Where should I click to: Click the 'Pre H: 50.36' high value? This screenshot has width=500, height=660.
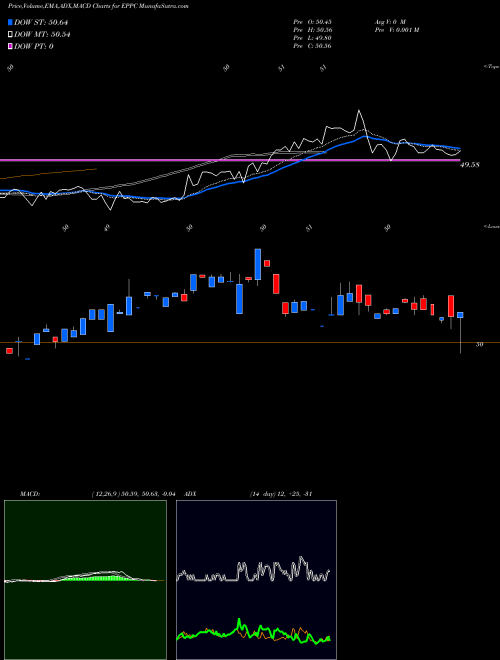(x=312, y=30)
